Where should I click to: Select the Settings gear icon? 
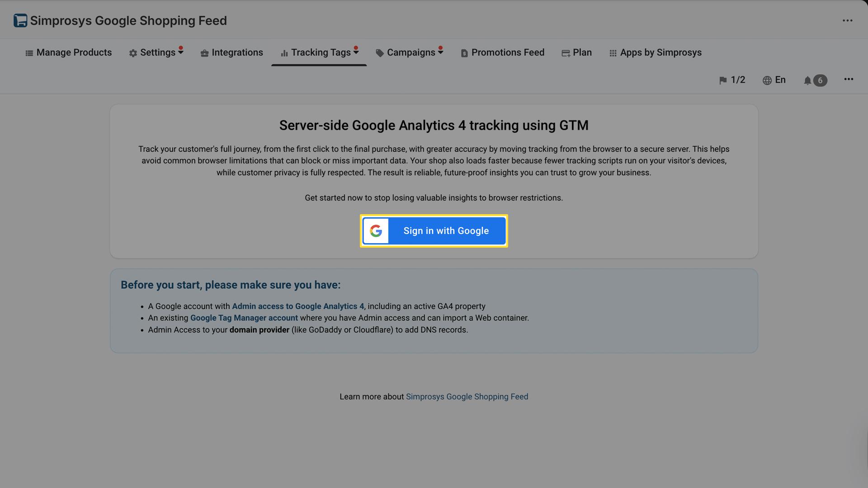tap(133, 53)
